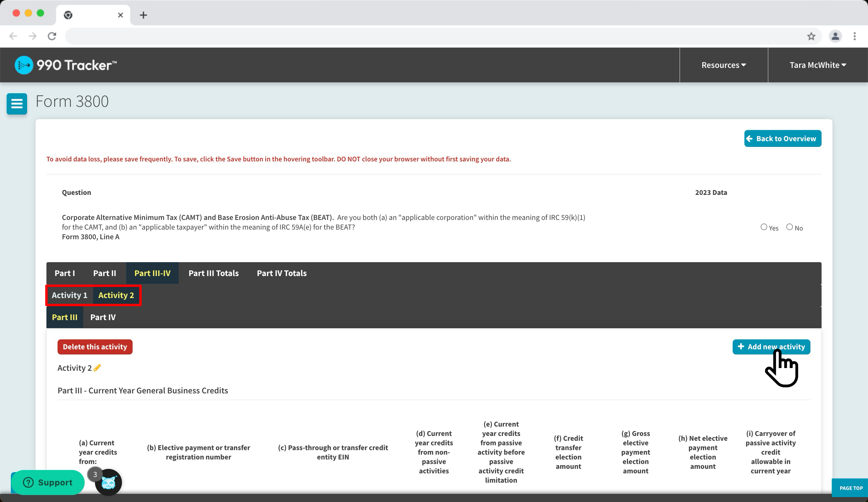Click the 990 Tracker logo
The height and width of the screenshot is (502, 868).
(66, 65)
